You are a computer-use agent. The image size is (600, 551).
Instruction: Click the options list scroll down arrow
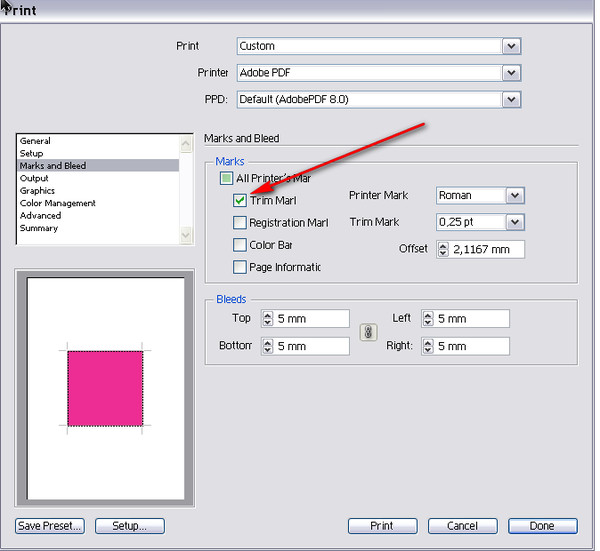pyautogui.click(x=186, y=235)
